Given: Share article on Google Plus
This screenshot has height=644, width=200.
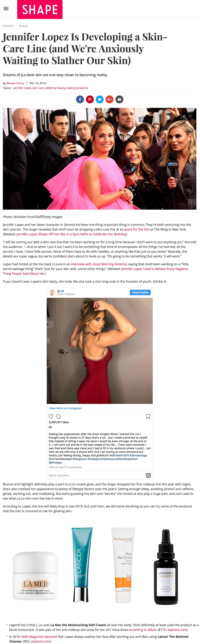Looking at the screenshot, I should pyautogui.click(x=109, y=99).
